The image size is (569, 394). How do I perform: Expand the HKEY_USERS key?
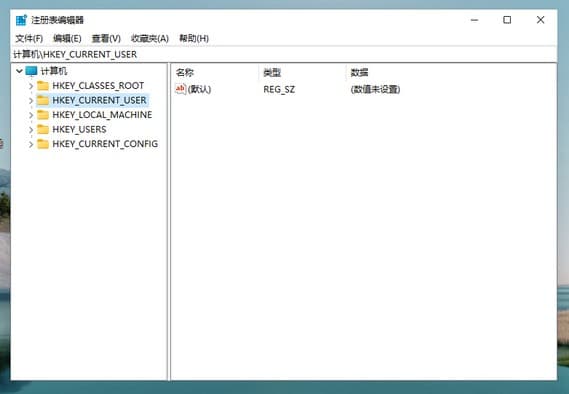coord(31,130)
